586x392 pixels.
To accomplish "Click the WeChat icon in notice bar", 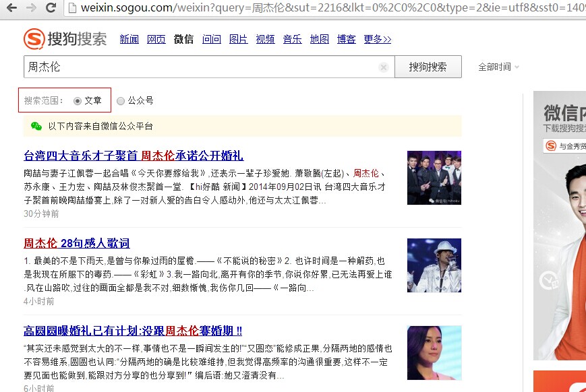I will click(x=36, y=126).
